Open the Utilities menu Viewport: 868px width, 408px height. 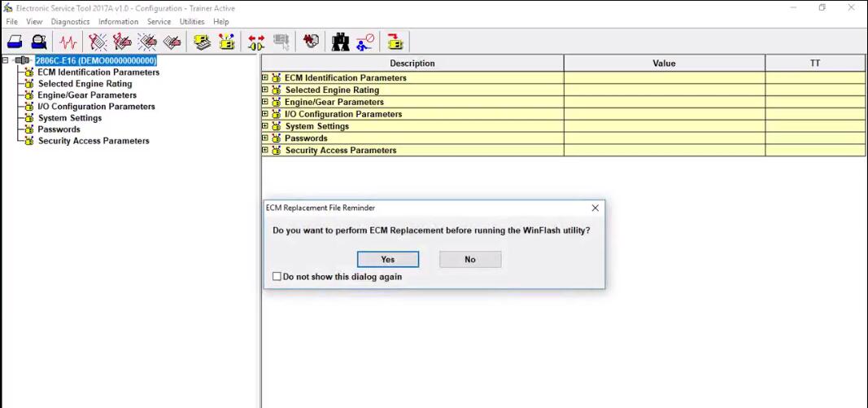point(192,22)
